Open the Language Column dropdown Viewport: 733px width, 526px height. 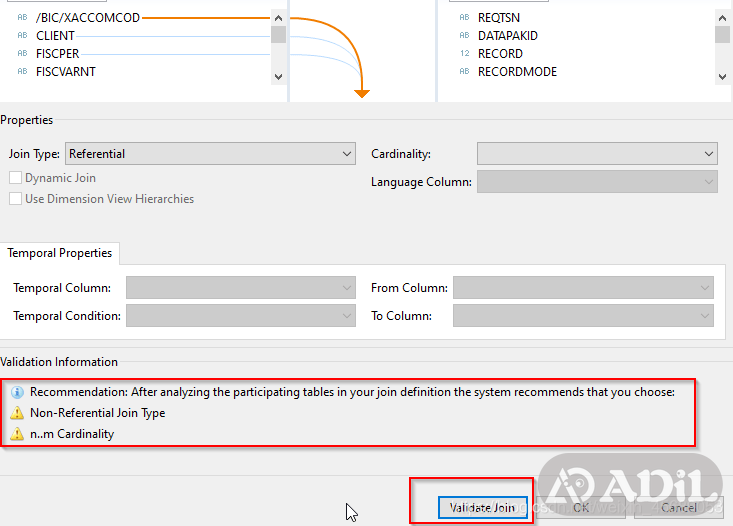(597, 182)
